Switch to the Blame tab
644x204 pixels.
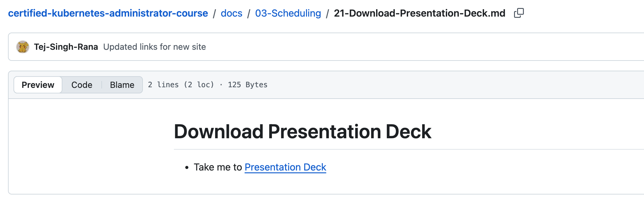tap(122, 85)
